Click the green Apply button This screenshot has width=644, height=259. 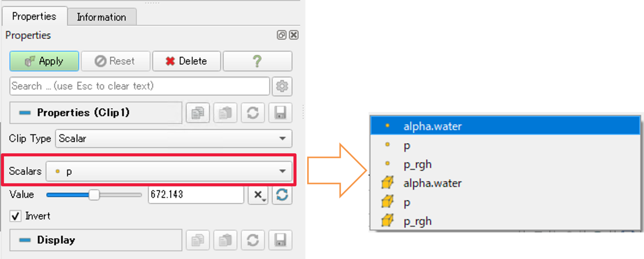coord(44,61)
